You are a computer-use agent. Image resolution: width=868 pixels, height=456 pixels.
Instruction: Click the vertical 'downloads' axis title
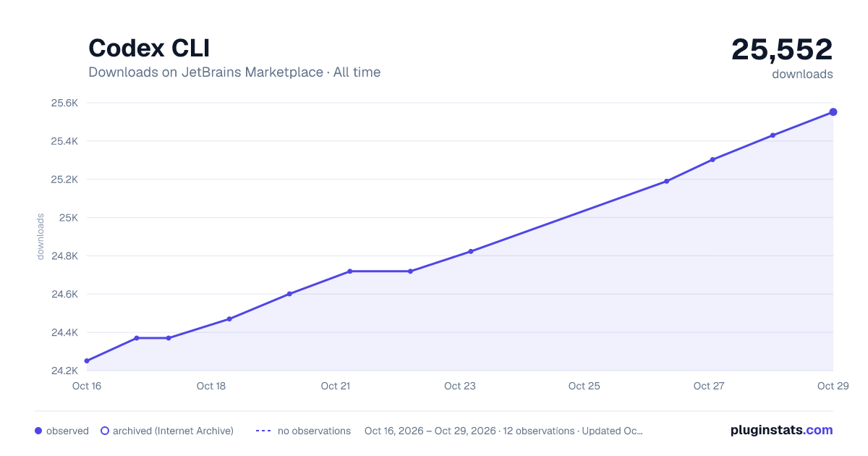[41, 237]
